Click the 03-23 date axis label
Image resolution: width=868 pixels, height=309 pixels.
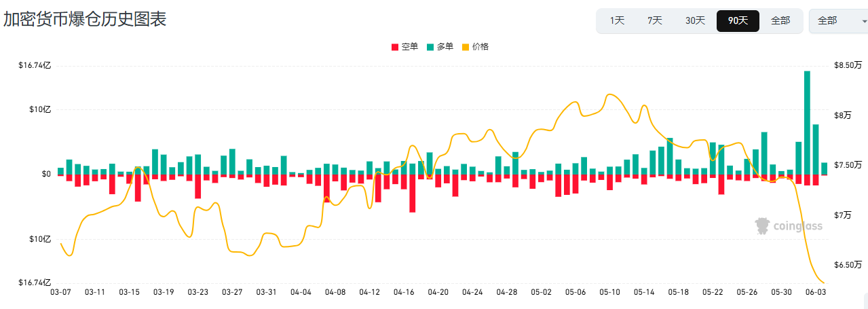click(197, 292)
